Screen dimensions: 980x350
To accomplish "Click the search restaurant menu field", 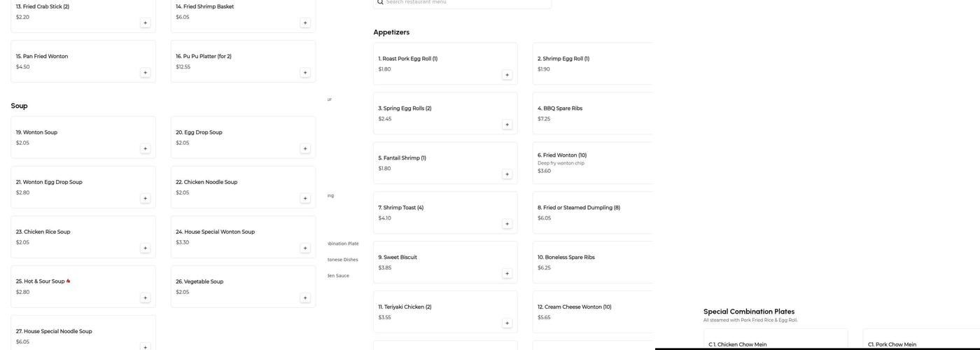I will (x=465, y=2).
